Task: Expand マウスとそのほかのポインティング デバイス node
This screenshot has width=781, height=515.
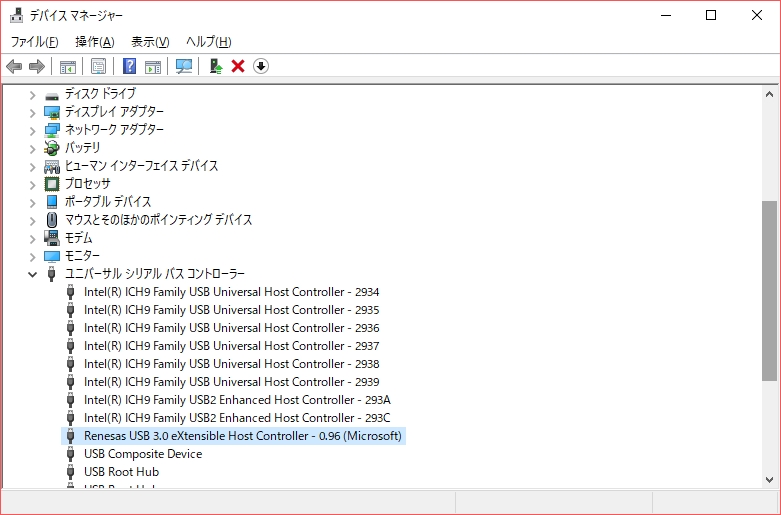Action: point(32,220)
